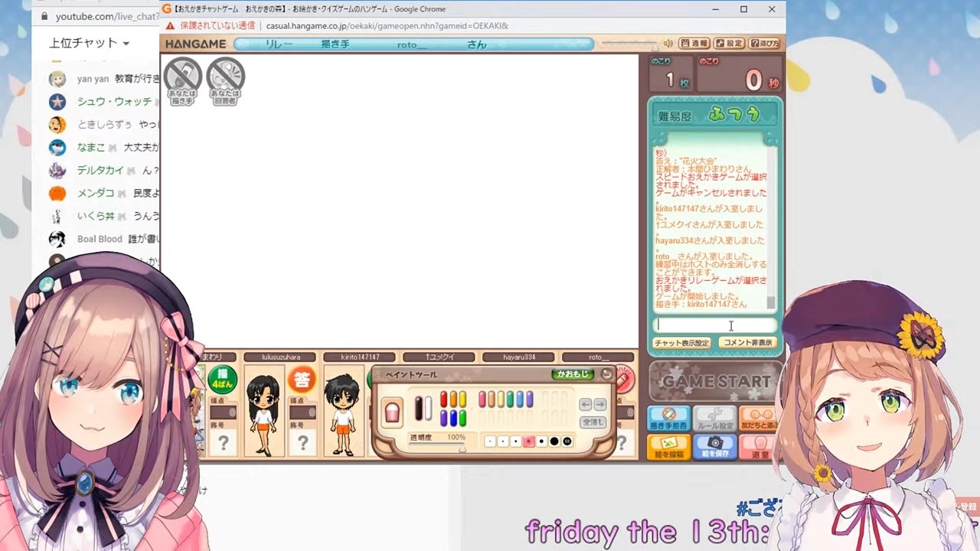Click the メンダコ chat avatar
Viewport: 980px width, 551px height.
(x=57, y=194)
